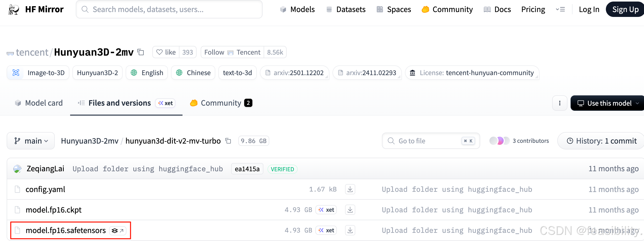Open header commit message Upload folder using huggingface_hub
Screen dimensions: 644x241
148,169
